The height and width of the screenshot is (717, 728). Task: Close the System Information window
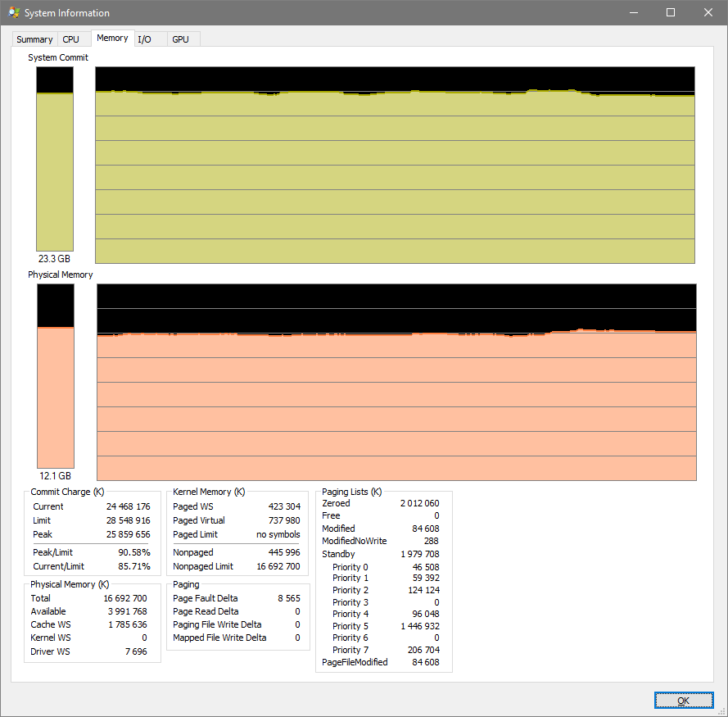(x=708, y=12)
